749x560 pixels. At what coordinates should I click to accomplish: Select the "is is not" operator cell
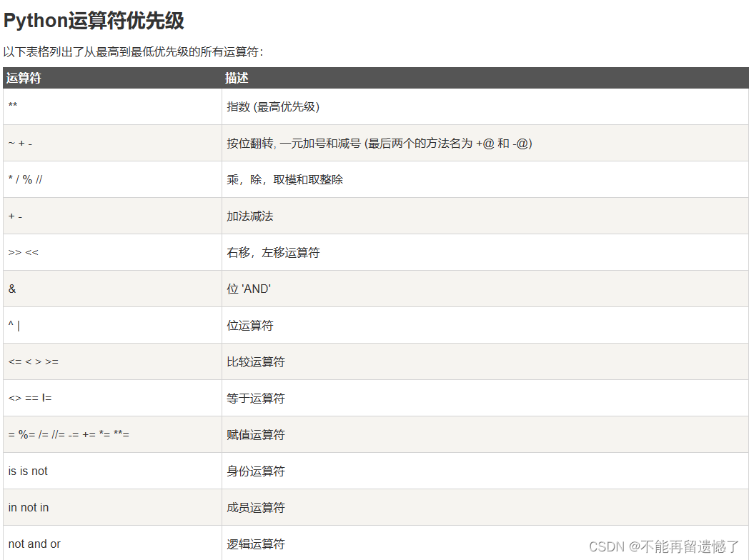(x=112, y=471)
